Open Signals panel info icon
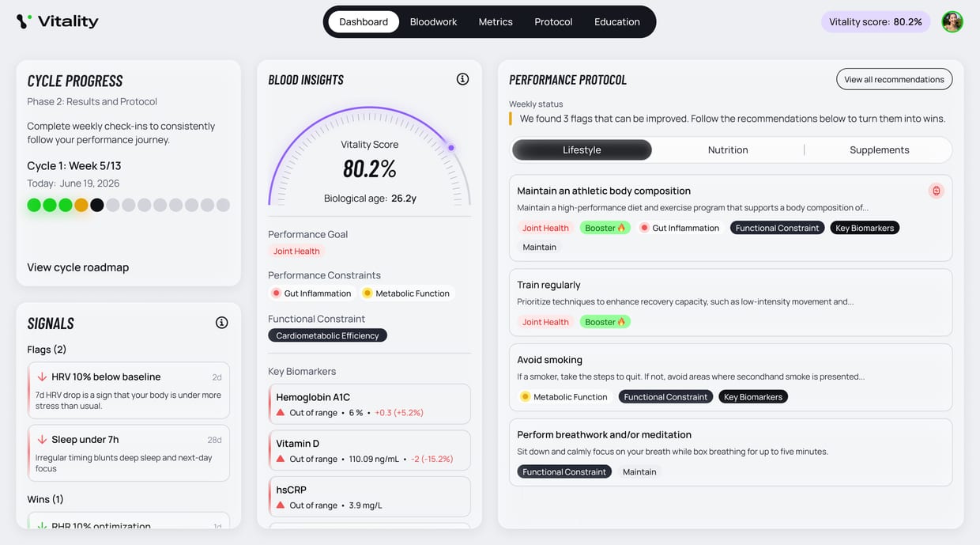This screenshot has height=545, width=980. point(221,323)
